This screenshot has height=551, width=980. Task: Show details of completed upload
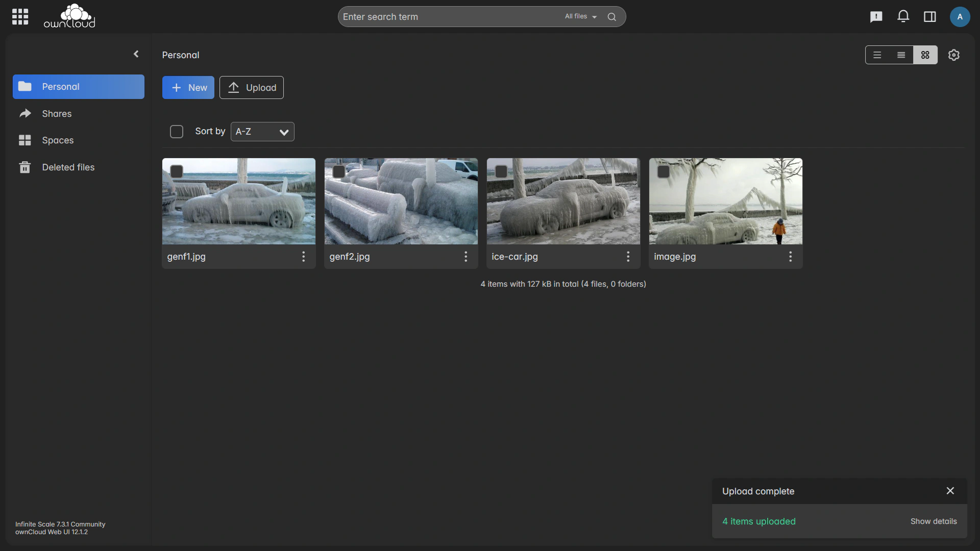point(933,521)
